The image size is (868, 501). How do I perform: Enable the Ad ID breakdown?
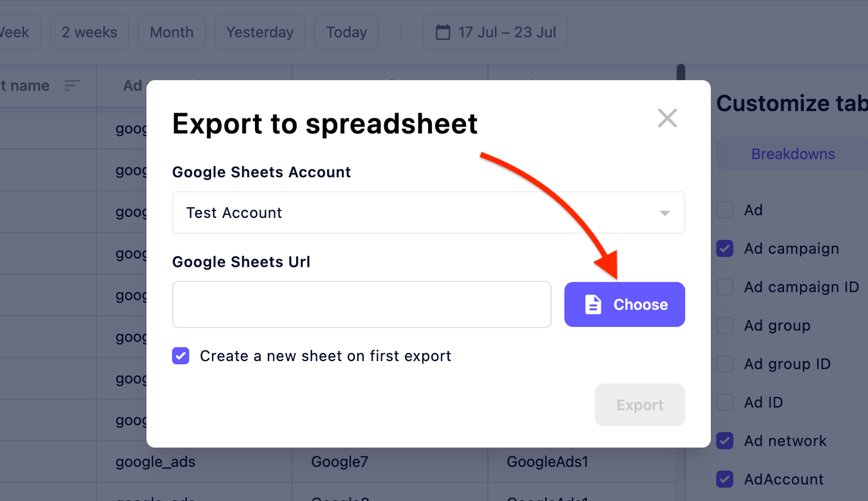click(x=725, y=402)
